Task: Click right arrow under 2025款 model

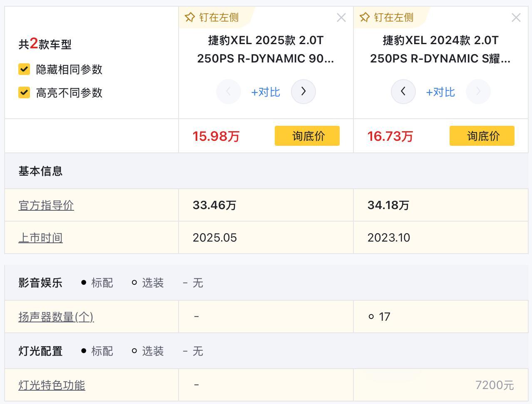Action: (x=303, y=92)
